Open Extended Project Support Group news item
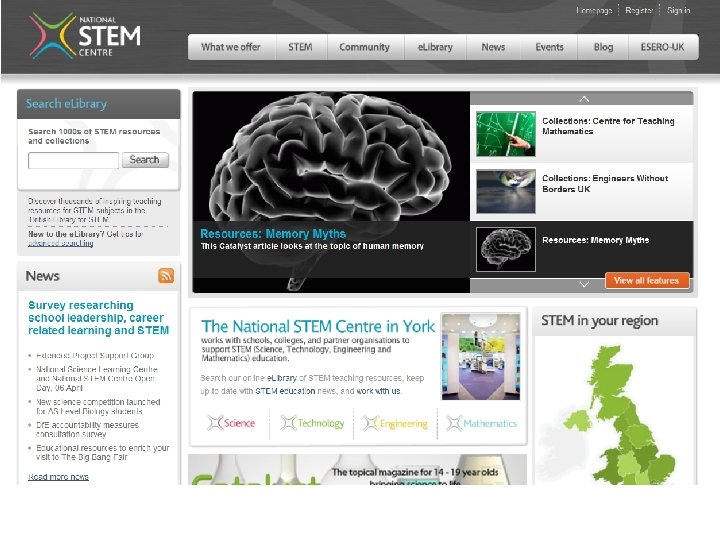Screen dimensions: 720x540 [95, 355]
